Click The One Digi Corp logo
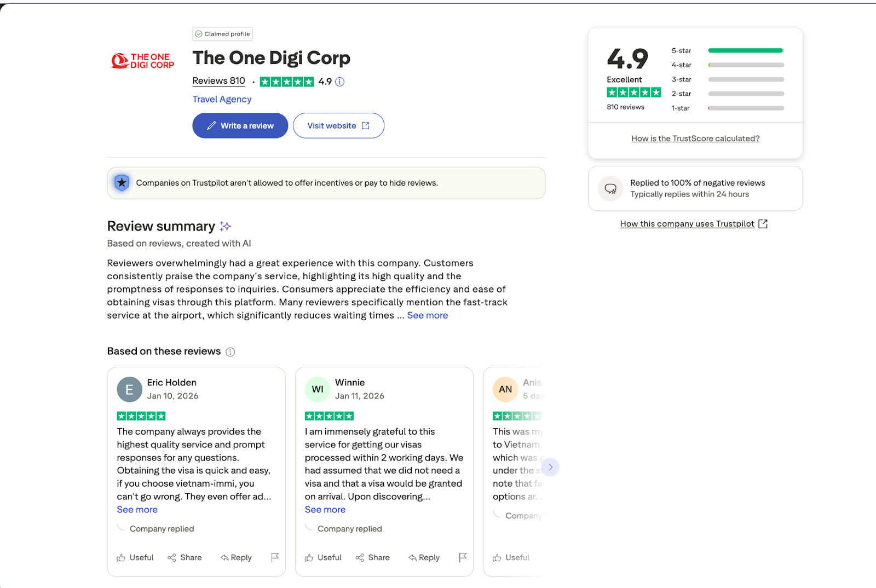Screen dimensions: 876x588 coord(143,61)
